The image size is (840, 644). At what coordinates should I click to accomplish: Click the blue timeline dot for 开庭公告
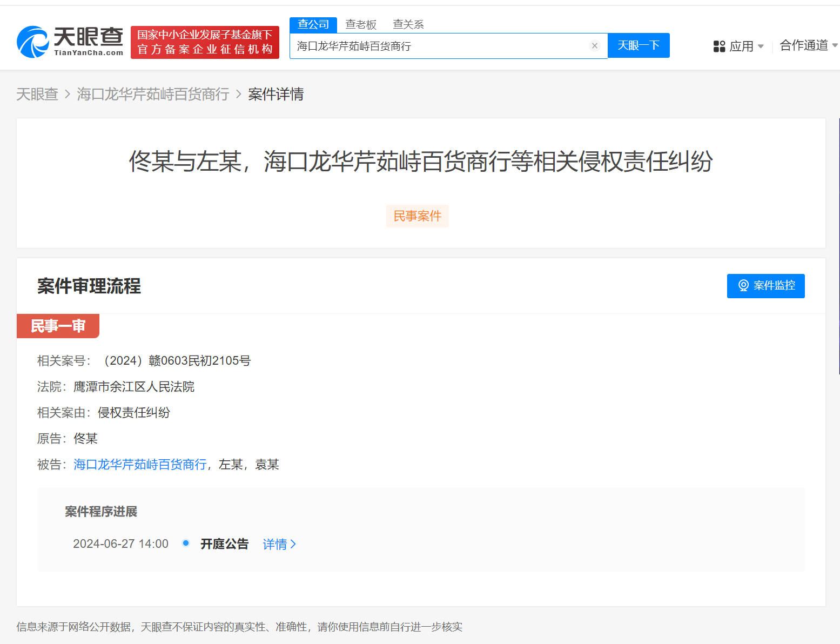(186, 543)
